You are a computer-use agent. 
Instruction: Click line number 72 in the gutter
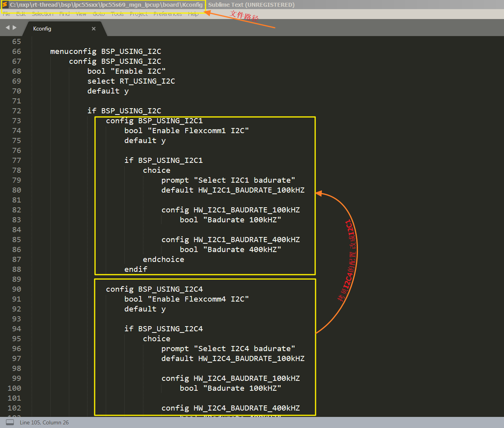point(17,111)
